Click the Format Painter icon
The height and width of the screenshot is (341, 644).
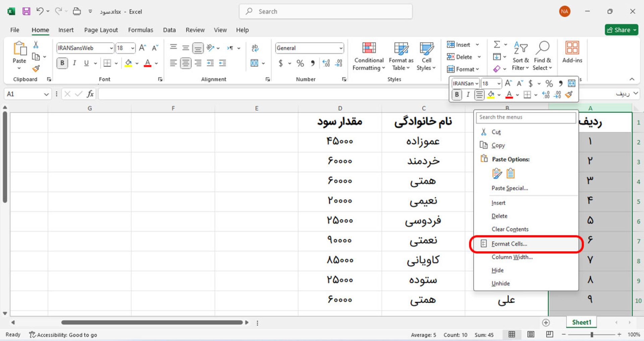pos(36,68)
